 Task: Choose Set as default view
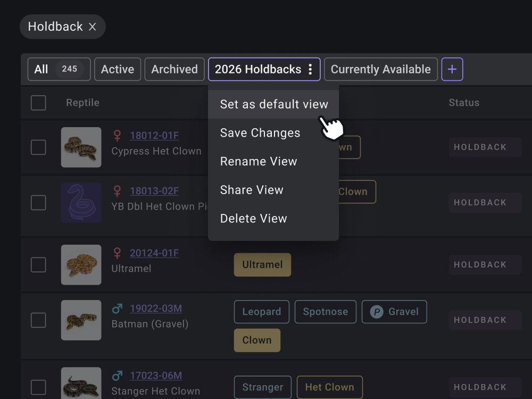point(273,104)
